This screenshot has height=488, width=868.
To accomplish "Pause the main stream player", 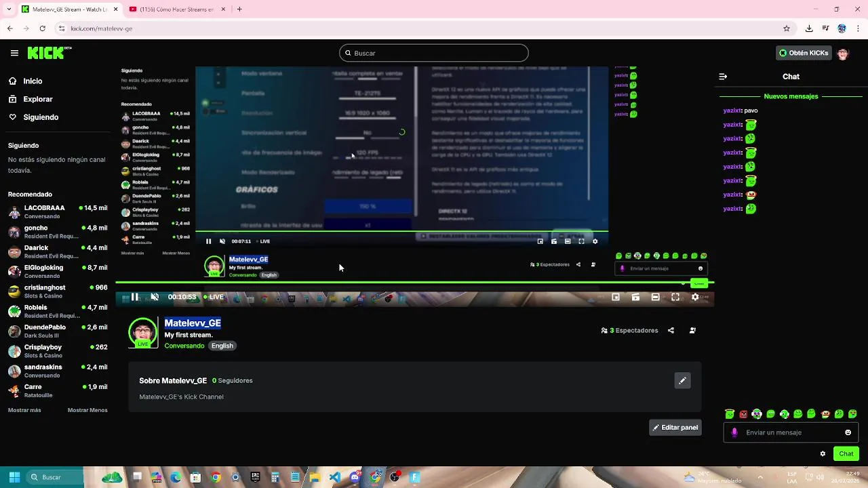I will point(134,297).
